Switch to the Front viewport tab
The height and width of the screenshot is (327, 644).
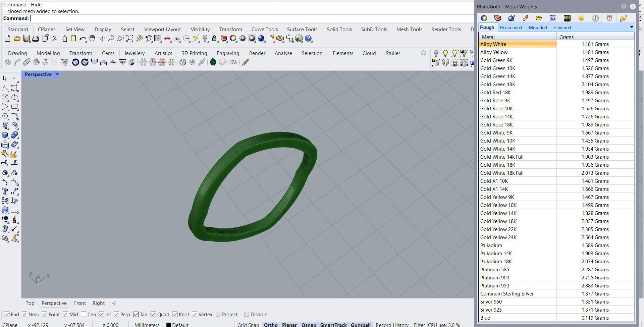(x=80, y=303)
